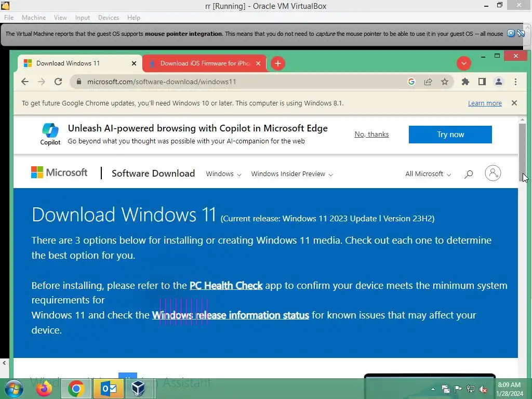Click the padlock site info icon
The width and height of the screenshot is (532, 399).
tap(79, 82)
